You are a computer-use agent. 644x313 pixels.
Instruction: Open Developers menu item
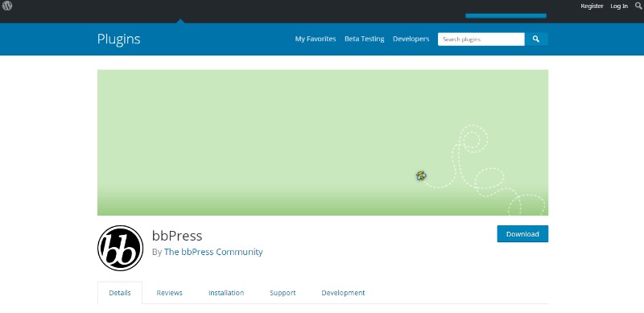coord(411,39)
